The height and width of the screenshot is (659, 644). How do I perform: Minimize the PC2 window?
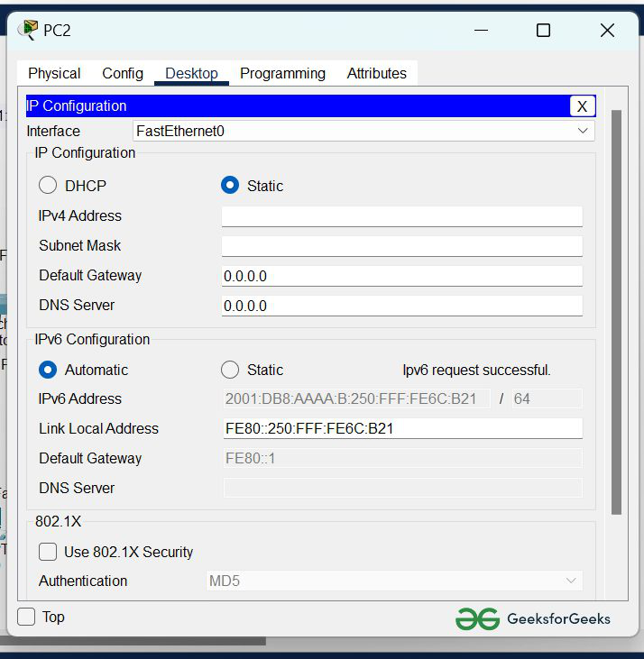point(483,31)
